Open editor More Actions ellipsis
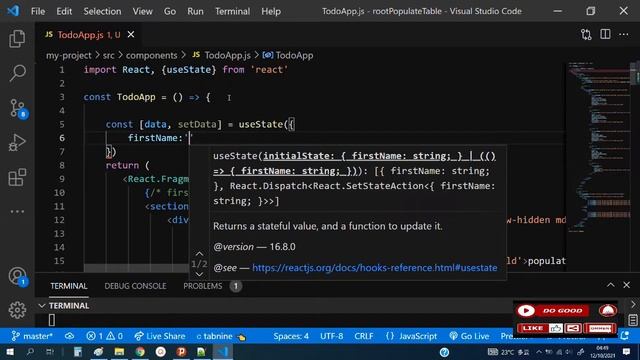This screenshot has width=640, height=360. click(624, 35)
